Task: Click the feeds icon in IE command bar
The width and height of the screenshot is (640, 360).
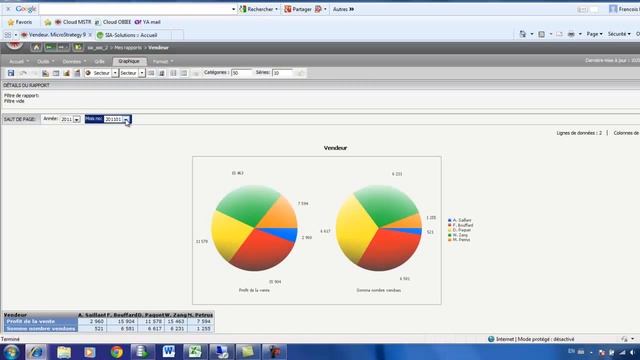Action: 542,34
